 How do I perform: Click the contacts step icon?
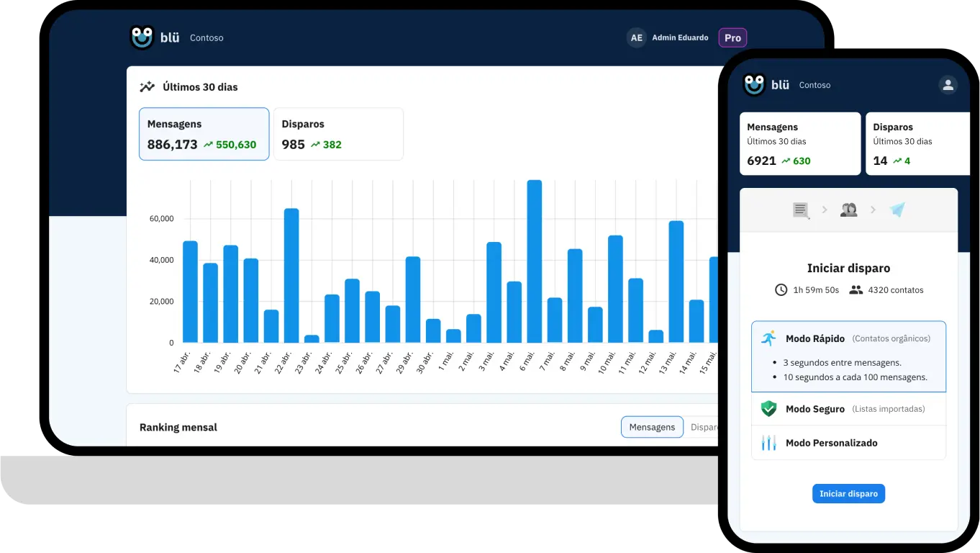point(848,210)
